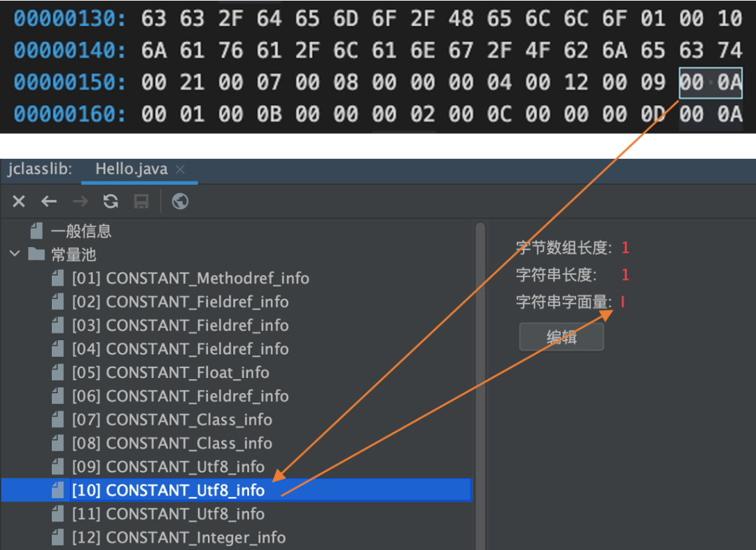The height and width of the screenshot is (550, 756).
Task: Click hex offset 00000130
Action: 70,18
